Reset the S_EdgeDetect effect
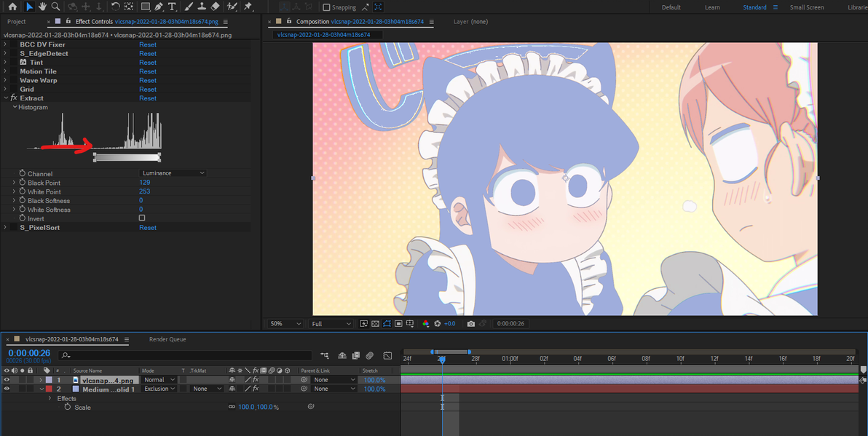 coord(148,54)
